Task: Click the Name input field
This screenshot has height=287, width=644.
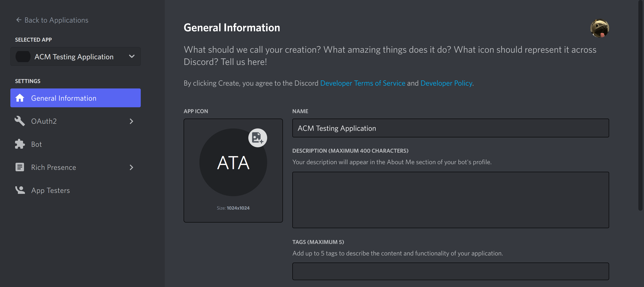Action: click(x=450, y=128)
